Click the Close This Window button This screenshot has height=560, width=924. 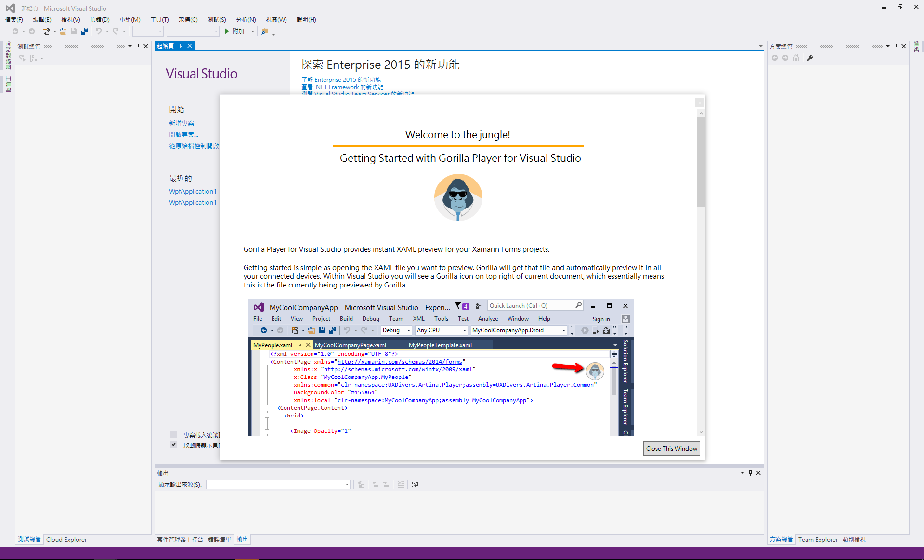[x=671, y=448]
